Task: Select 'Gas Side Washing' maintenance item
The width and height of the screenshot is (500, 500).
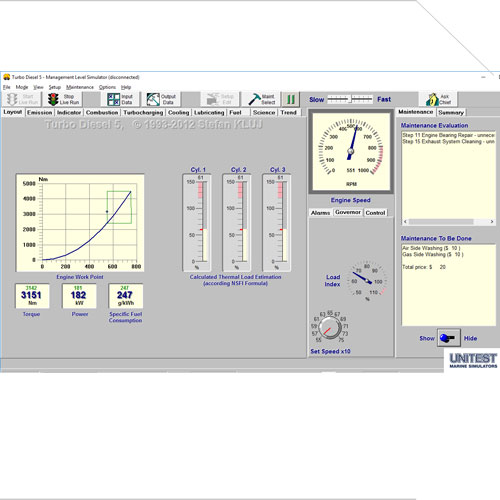Action: (x=433, y=254)
